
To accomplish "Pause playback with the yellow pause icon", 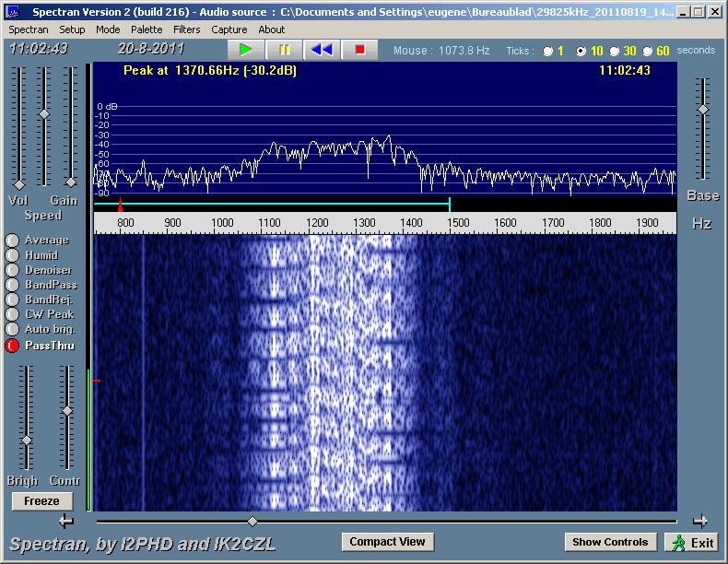I will pyautogui.click(x=285, y=50).
